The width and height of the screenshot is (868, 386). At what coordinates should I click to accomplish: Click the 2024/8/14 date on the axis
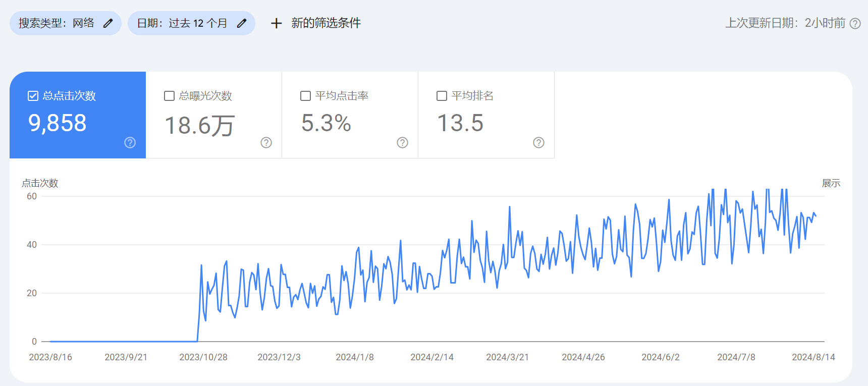[813, 357]
